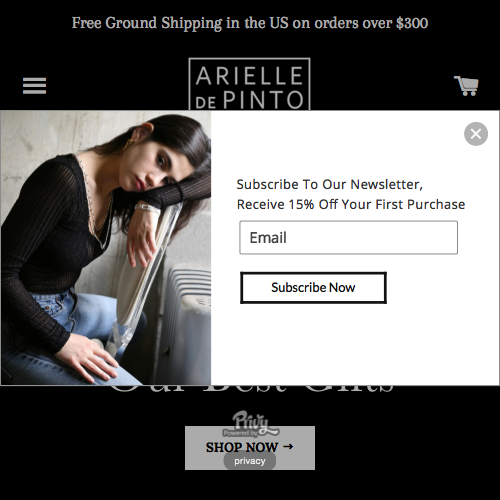
Task: View cart via the trolley icon
Action: click(x=466, y=86)
